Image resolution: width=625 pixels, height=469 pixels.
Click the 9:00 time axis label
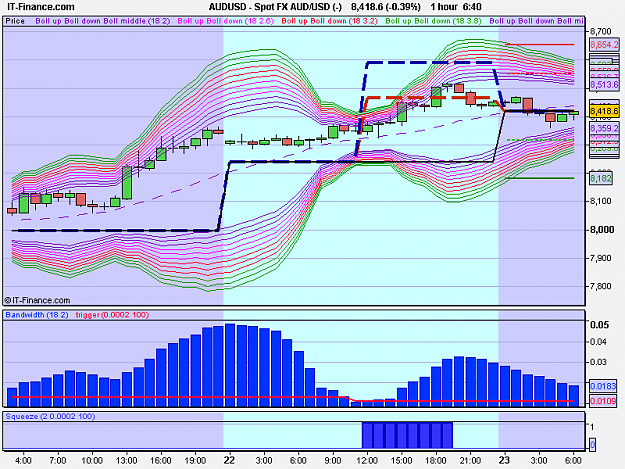pyautogui.click(x=332, y=461)
